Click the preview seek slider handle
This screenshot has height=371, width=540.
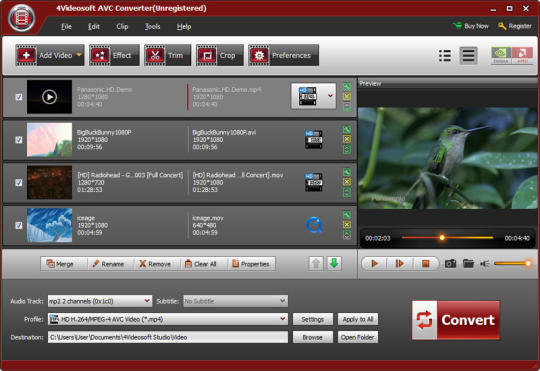(x=442, y=238)
